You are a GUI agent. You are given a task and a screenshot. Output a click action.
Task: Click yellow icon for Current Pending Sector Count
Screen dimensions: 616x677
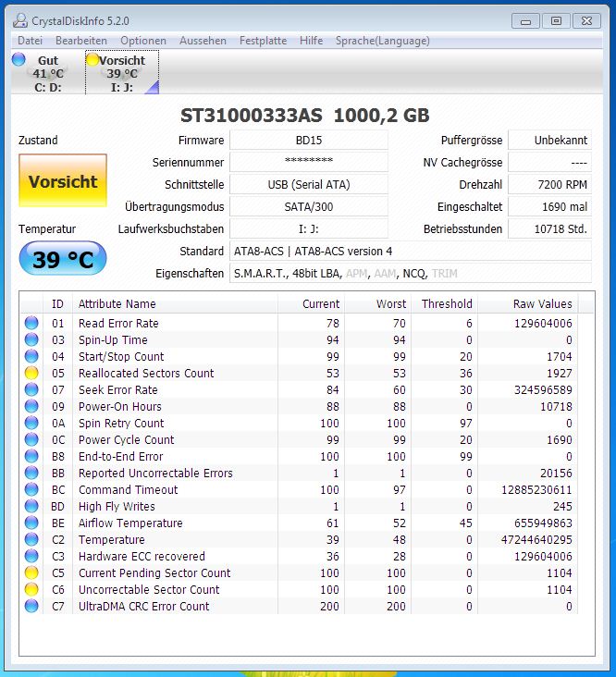pos(31,572)
